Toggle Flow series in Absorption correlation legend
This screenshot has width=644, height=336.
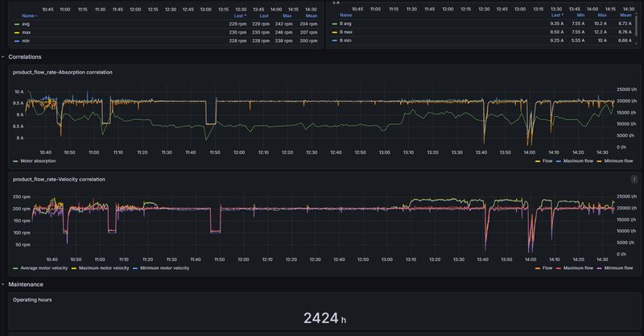tap(547, 161)
